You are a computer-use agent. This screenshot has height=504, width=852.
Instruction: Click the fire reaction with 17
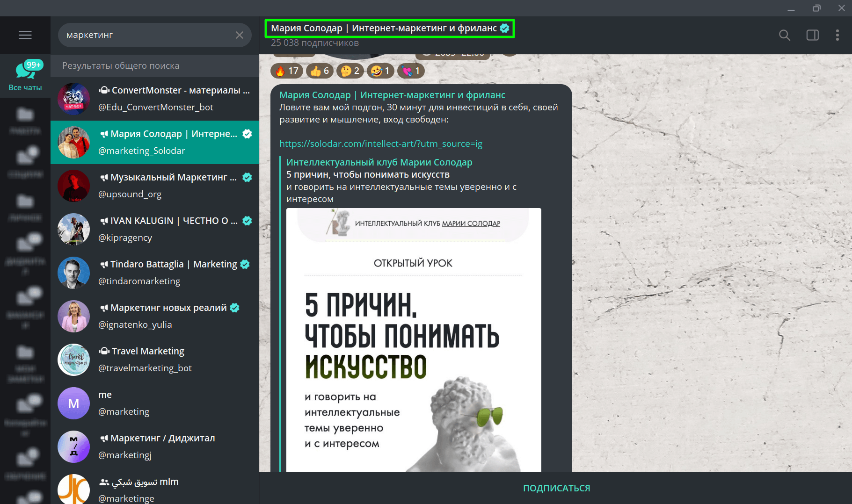[287, 71]
